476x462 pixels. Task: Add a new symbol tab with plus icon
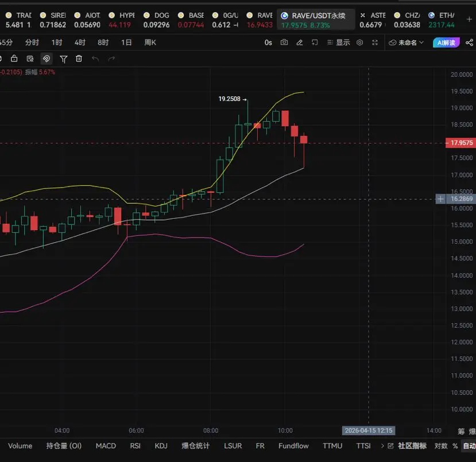[x=469, y=19]
